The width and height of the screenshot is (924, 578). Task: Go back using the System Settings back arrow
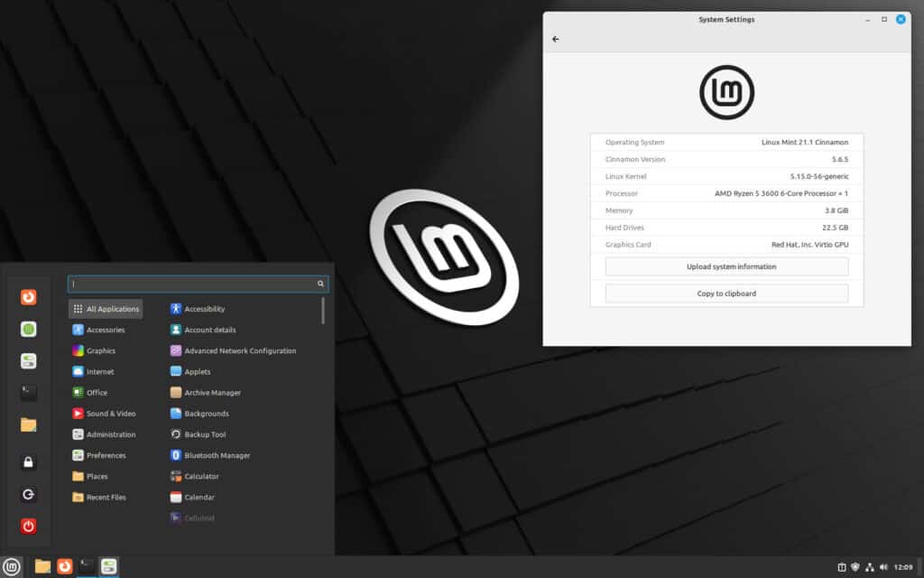[x=555, y=39]
